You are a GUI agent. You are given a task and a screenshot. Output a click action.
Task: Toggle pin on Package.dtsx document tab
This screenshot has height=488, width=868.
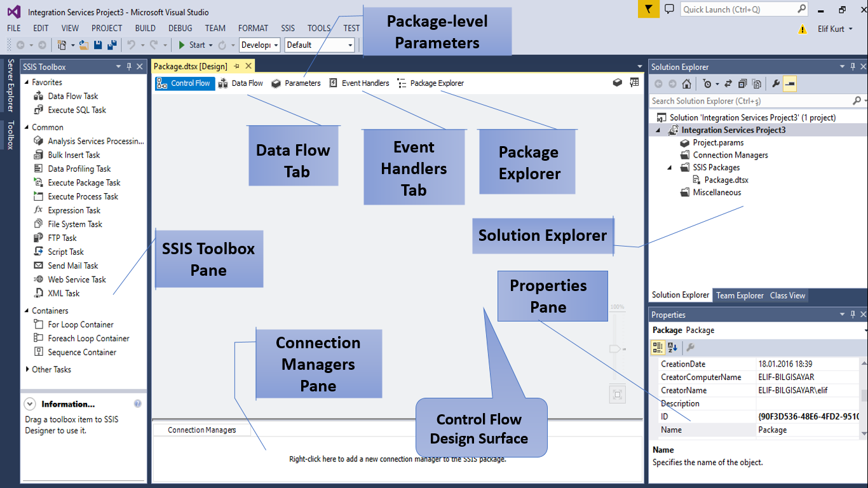[x=237, y=66]
